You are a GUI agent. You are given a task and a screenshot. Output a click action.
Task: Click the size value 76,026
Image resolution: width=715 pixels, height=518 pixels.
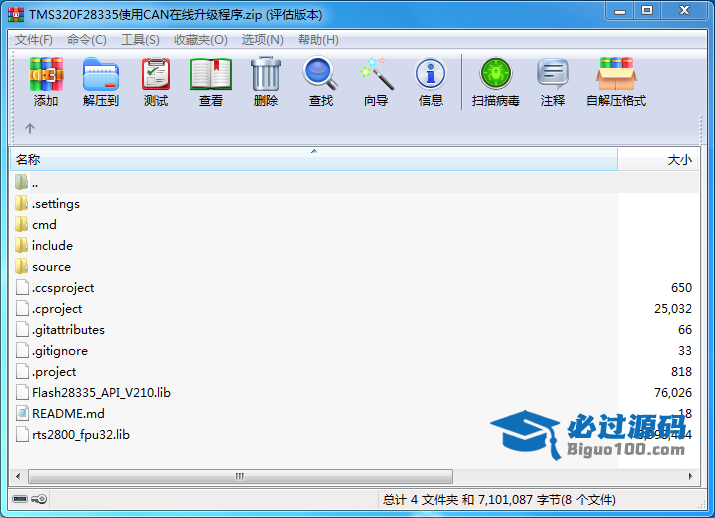click(x=673, y=393)
